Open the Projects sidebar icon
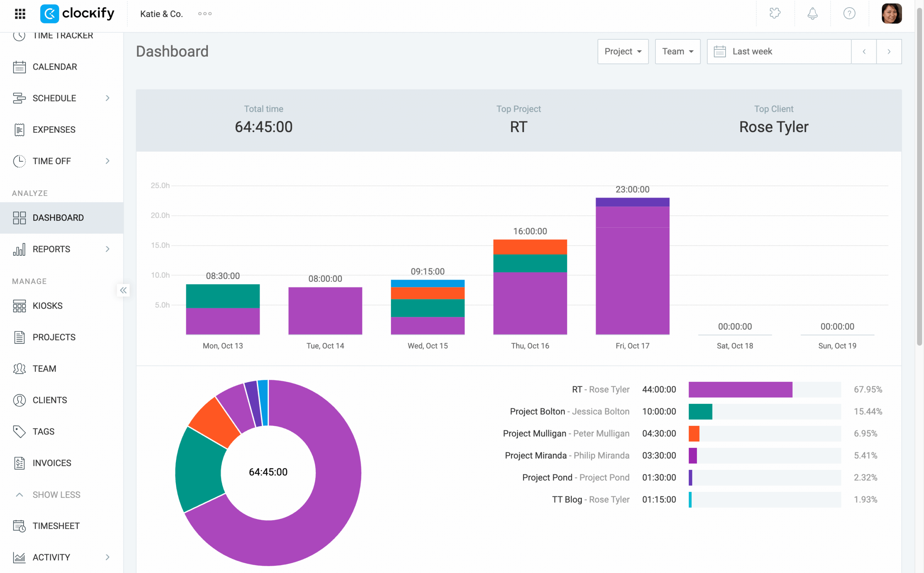The height and width of the screenshot is (573, 924). coord(20,337)
